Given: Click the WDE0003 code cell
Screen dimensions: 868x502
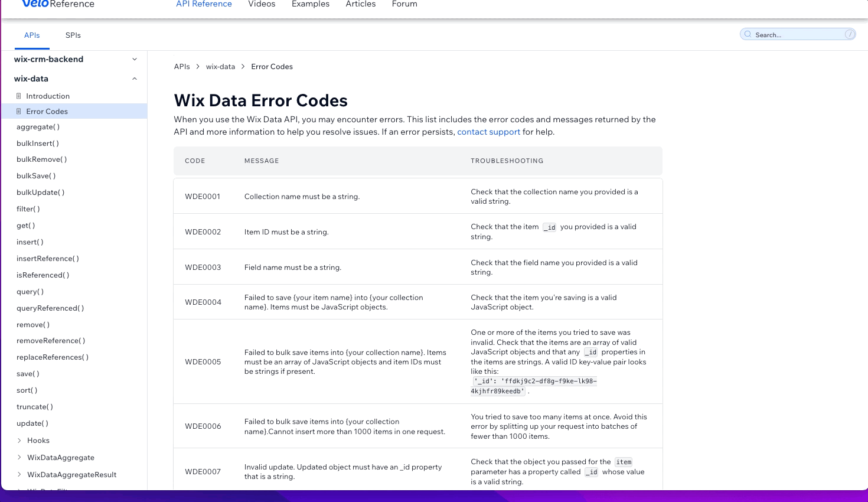Looking at the screenshot, I should coord(203,268).
